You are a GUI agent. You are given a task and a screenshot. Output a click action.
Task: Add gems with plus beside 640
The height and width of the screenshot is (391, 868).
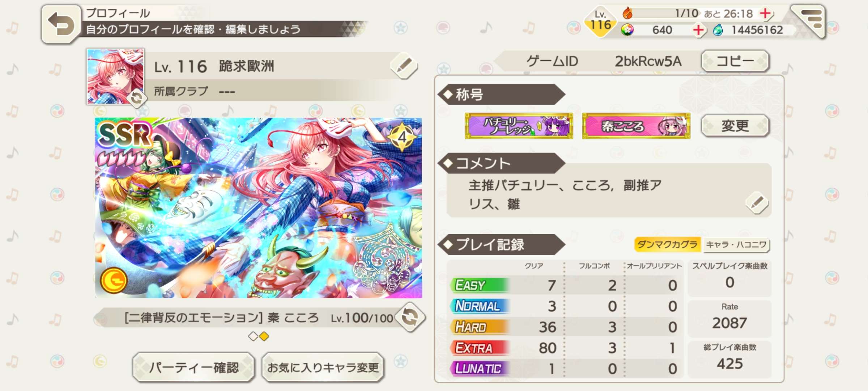(698, 30)
